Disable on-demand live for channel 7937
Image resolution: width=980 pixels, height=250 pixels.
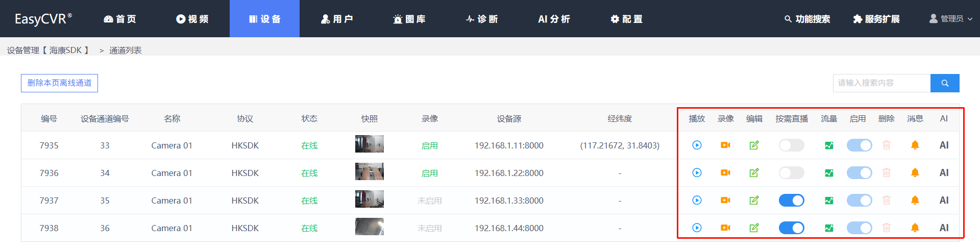coord(791,201)
